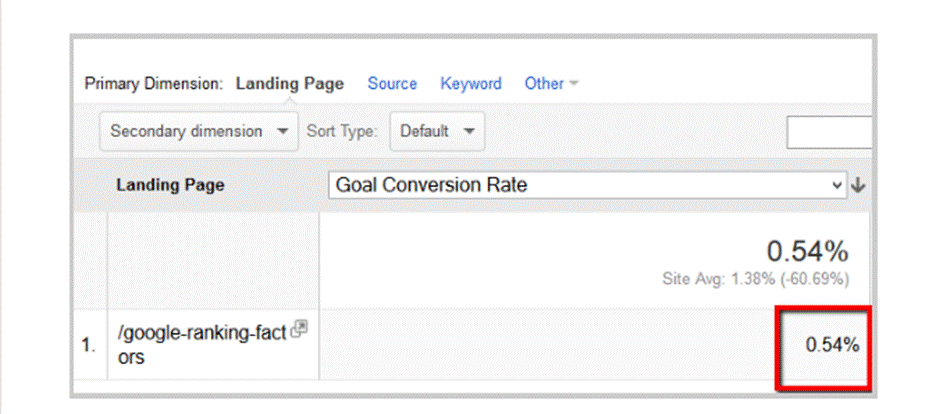Click the Sort Type label

point(342,131)
